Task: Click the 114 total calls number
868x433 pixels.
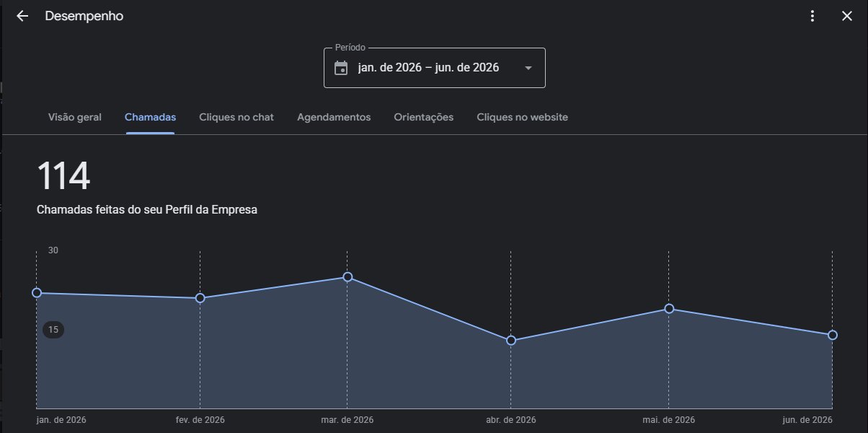Action: [63, 176]
